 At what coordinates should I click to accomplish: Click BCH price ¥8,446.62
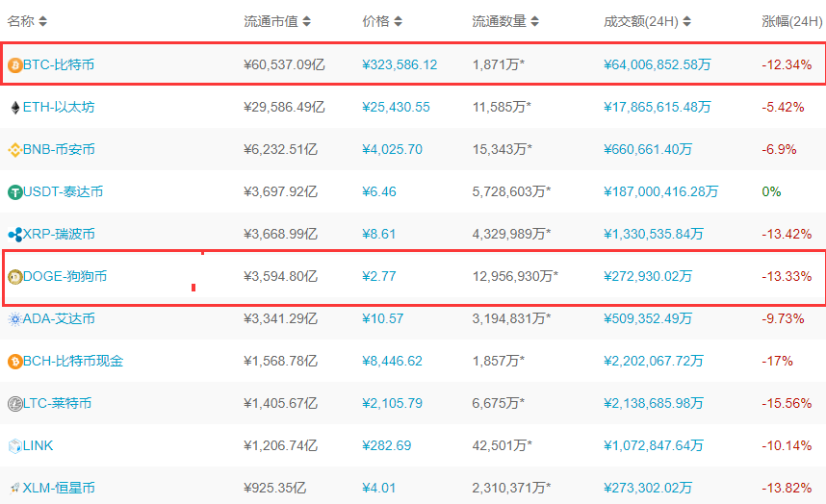pyautogui.click(x=392, y=361)
